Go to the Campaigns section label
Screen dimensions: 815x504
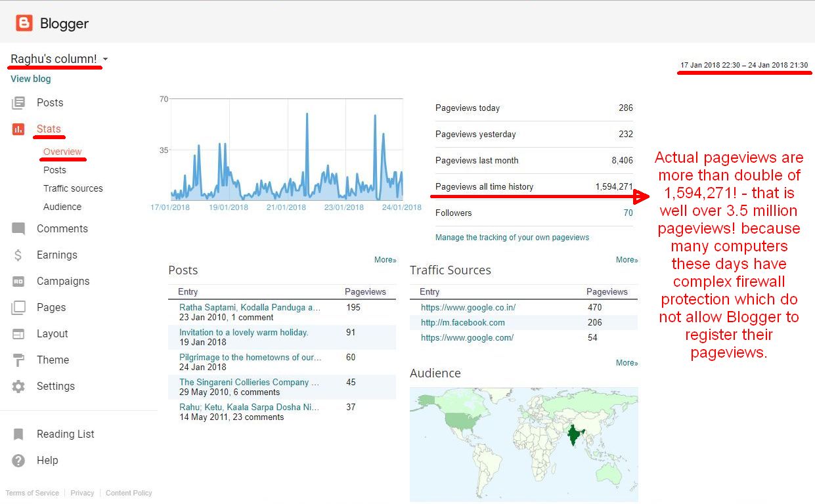coord(63,282)
